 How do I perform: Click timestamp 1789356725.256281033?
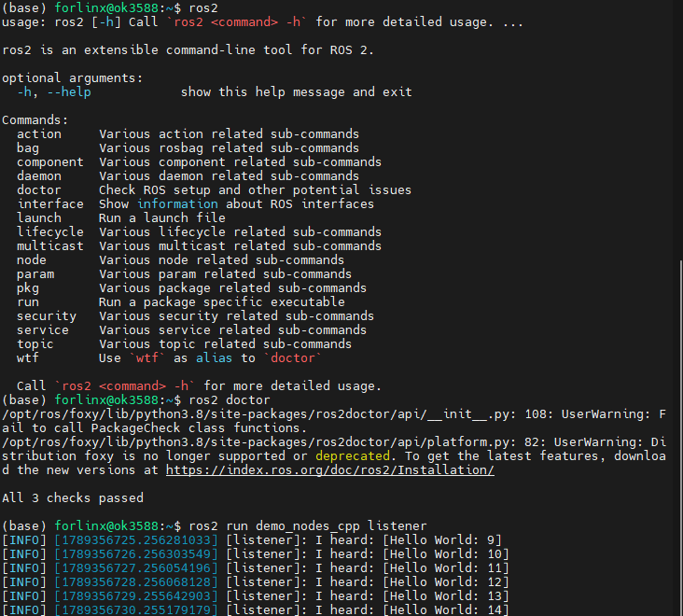[136, 540]
